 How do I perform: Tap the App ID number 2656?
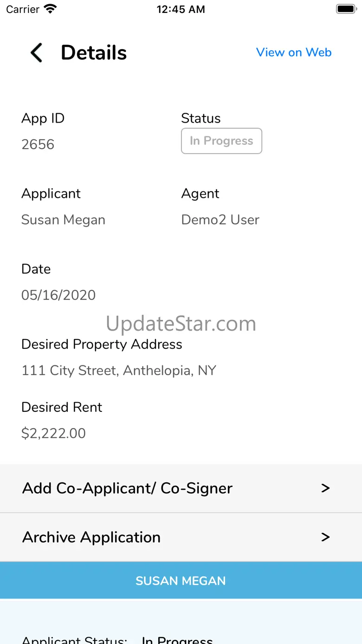[38, 144]
